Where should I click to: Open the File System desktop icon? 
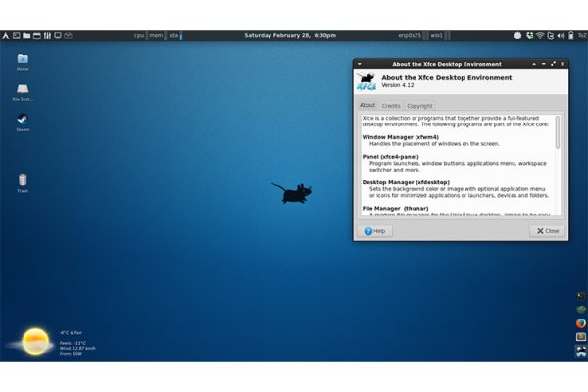point(23,92)
